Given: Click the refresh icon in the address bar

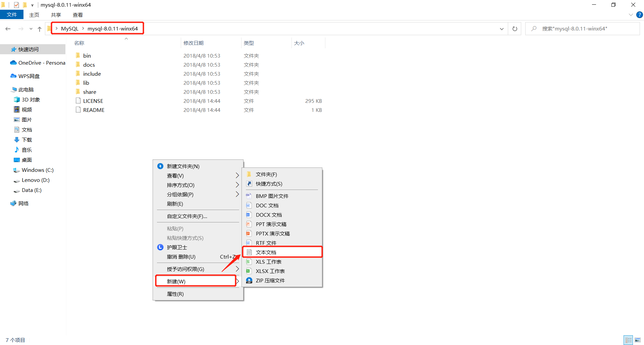Looking at the screenshot, I should 515,28.
